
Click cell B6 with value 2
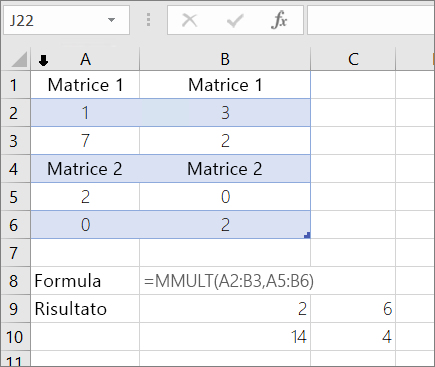click(225, 225)
